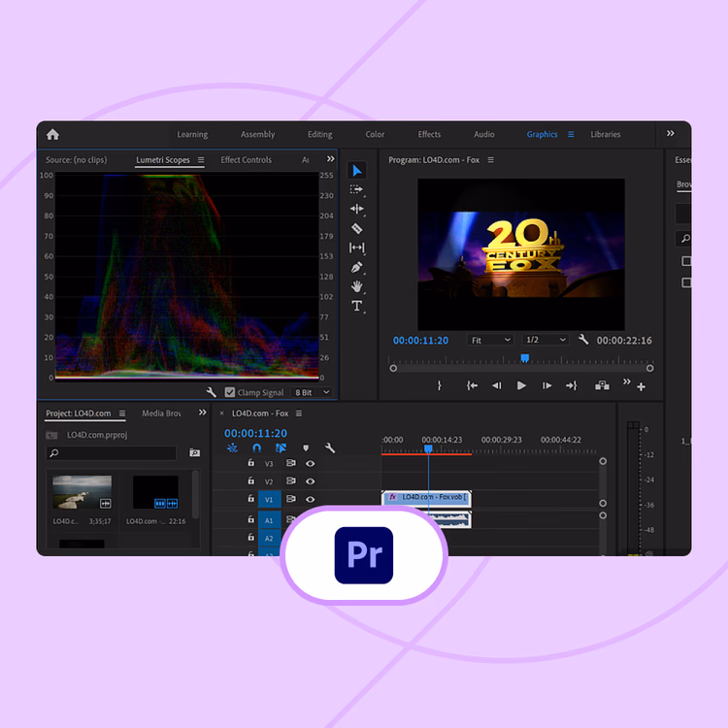The height and width of the screenshot is (728, 728).
Task: Pick the Track Select Forward tool
Action: click(x=356, y=189)
